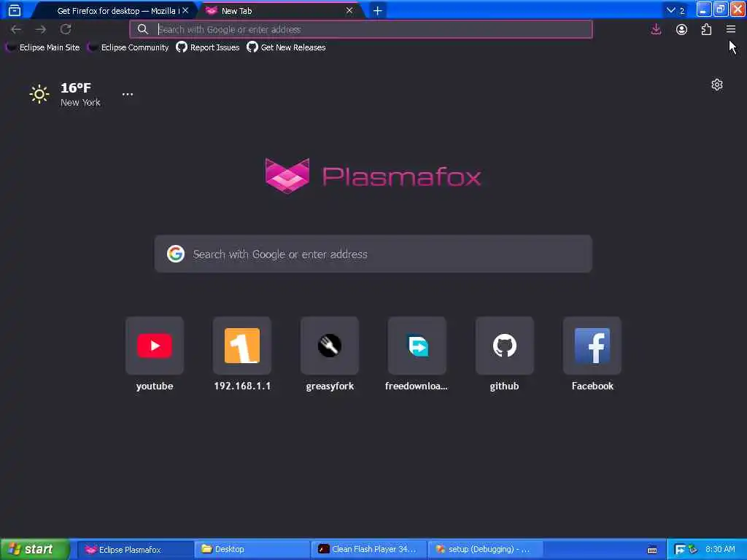
Task: Click the blue flag tray icon
Action: tap(680, 550)
